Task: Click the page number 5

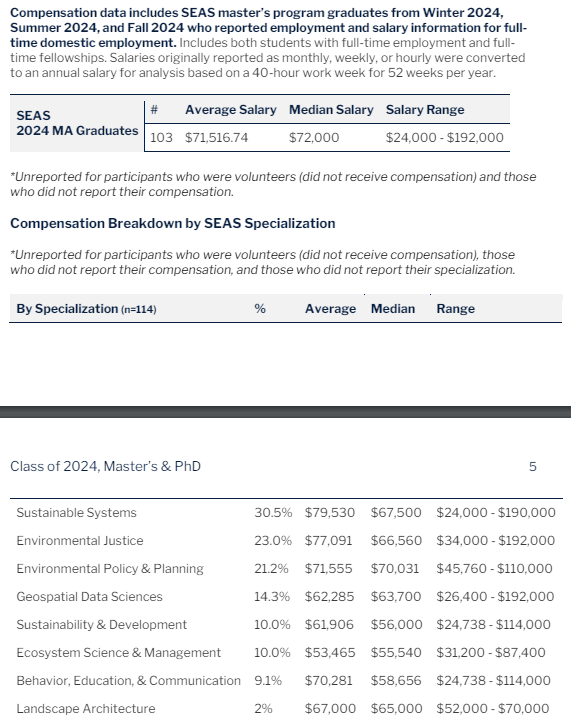Action: coord(533,467)
